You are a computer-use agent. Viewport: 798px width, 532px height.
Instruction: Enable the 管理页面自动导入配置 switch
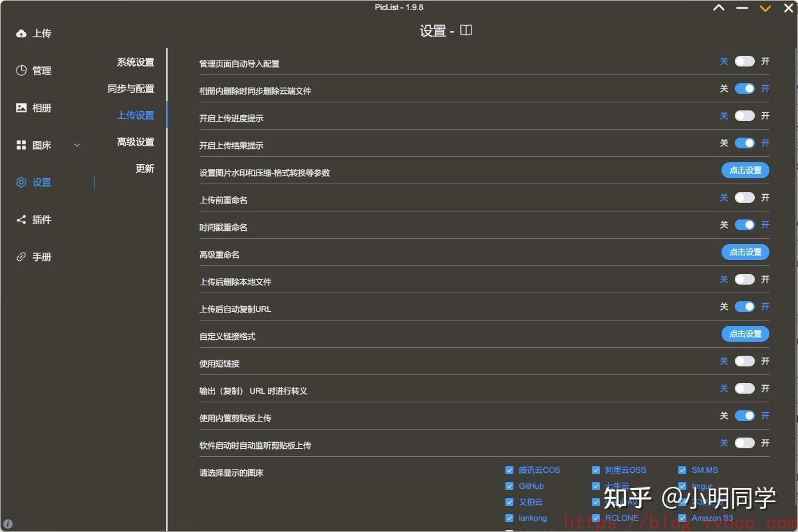point(744,61)
